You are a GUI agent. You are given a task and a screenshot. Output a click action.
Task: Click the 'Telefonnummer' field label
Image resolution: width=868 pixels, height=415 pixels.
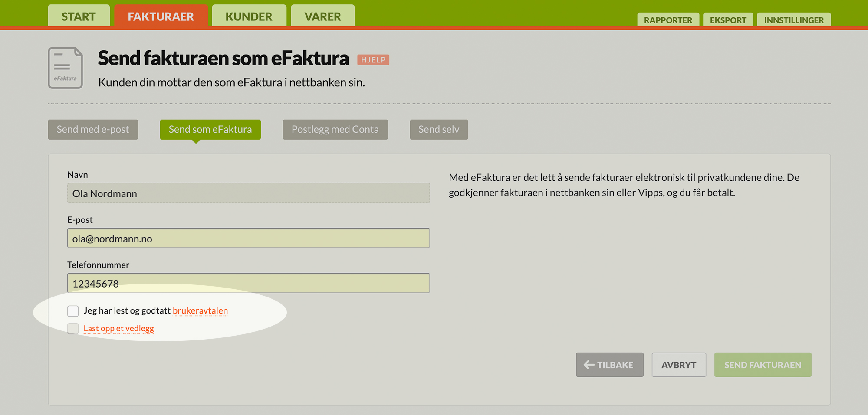point(98,265)
